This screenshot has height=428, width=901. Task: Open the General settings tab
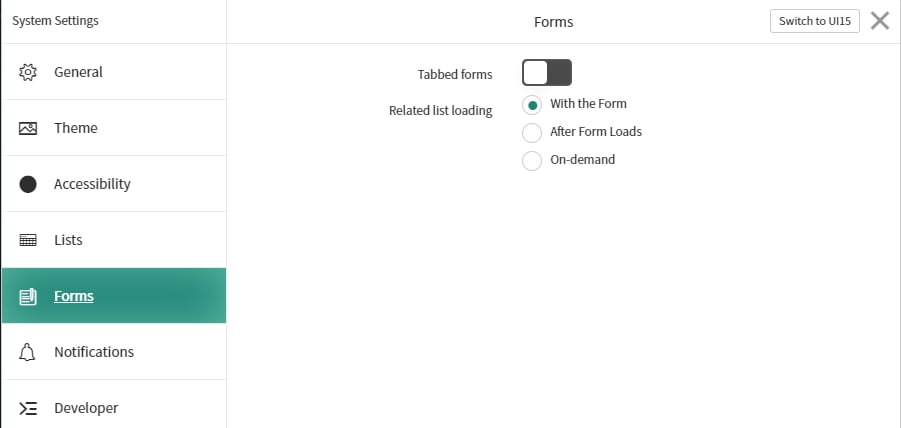(x=114, y=72)
